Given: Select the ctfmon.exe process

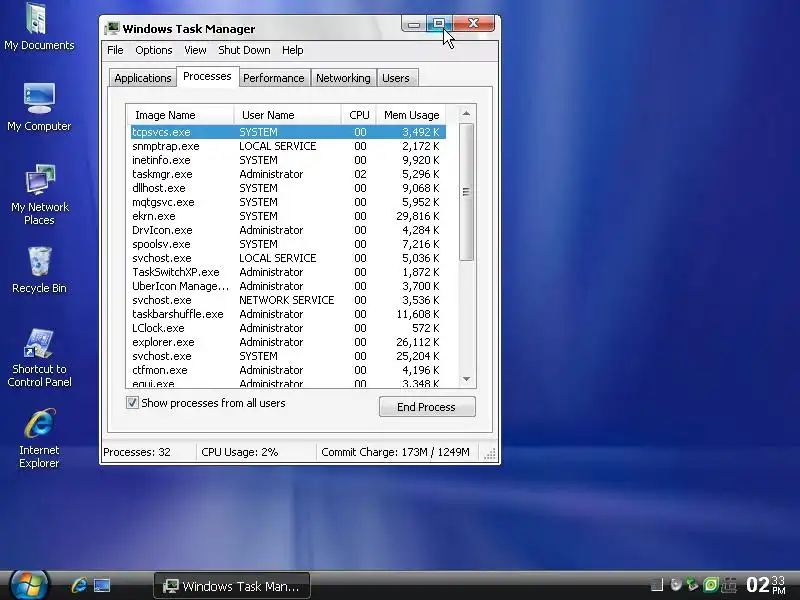Looking at the screenshot, I should (x=288, y=370).
